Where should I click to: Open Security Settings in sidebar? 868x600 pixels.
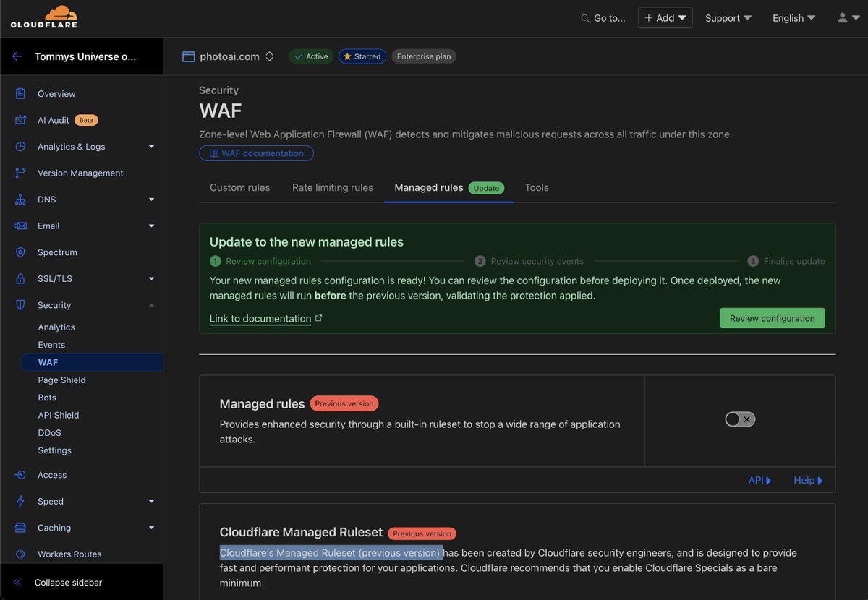coord(55,450)
